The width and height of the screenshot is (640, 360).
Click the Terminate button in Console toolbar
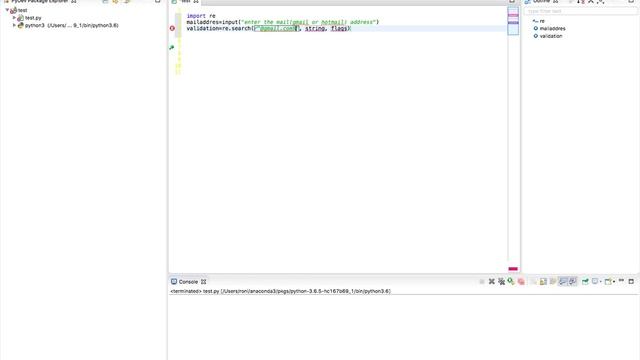point(482,282)
